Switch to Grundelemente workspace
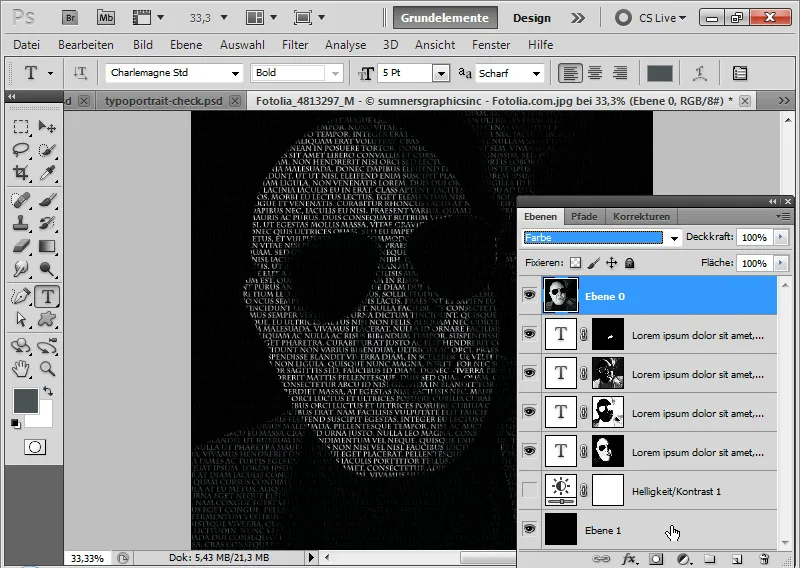Viewport: 800px width, 568px height. click(445, 18)
